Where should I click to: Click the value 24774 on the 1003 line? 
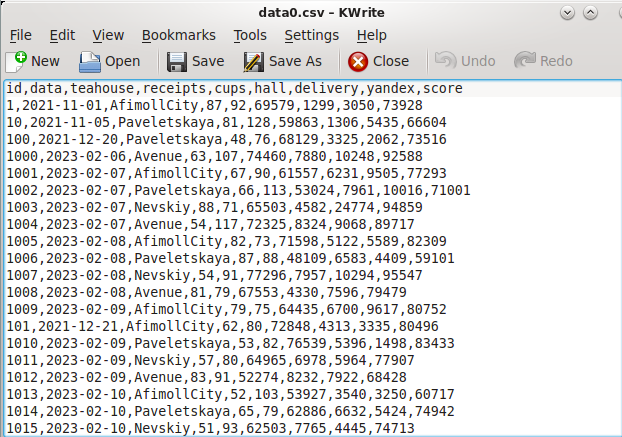[x=355, y=207]
